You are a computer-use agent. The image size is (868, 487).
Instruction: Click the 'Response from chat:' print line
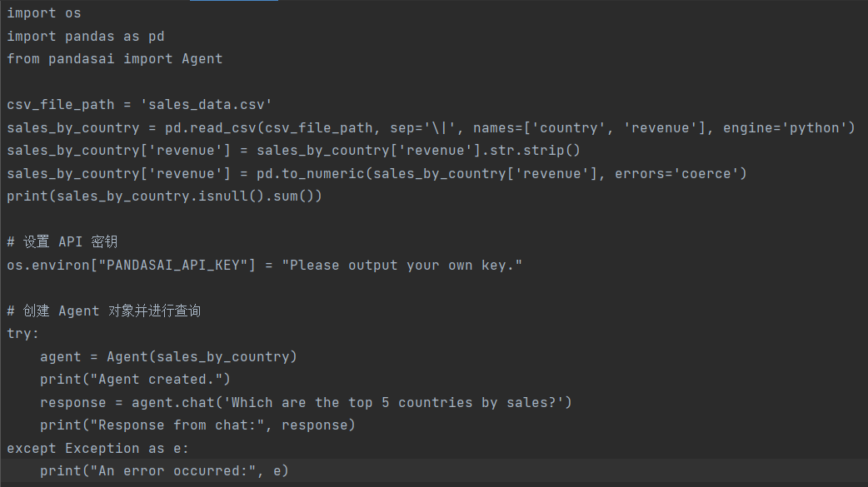[x=197, y=425]
